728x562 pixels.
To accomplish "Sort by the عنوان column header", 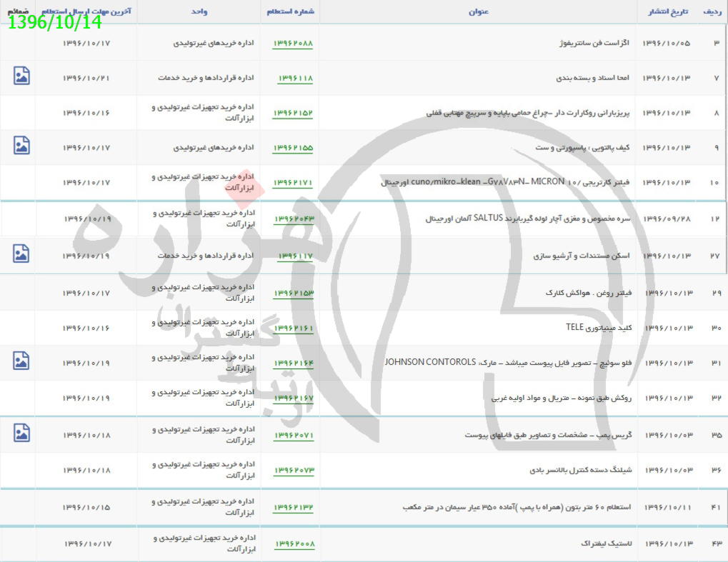I will pyautogui.click(x=479, y=12).
